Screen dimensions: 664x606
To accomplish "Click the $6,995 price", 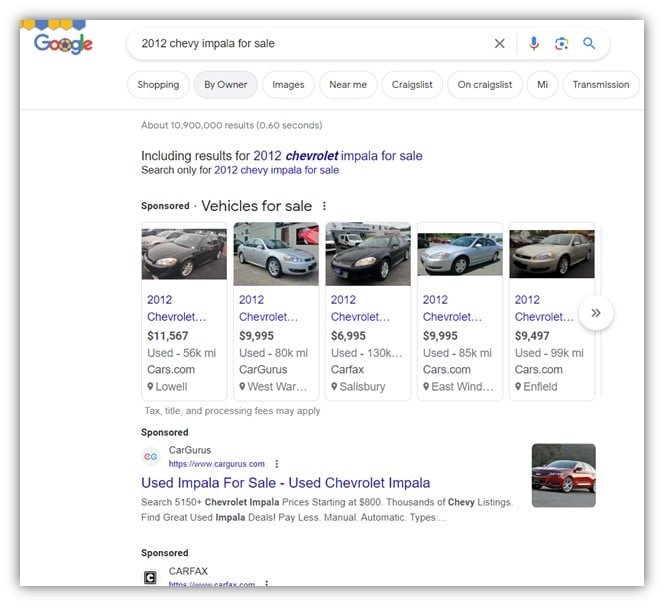I will click(348, 336).
